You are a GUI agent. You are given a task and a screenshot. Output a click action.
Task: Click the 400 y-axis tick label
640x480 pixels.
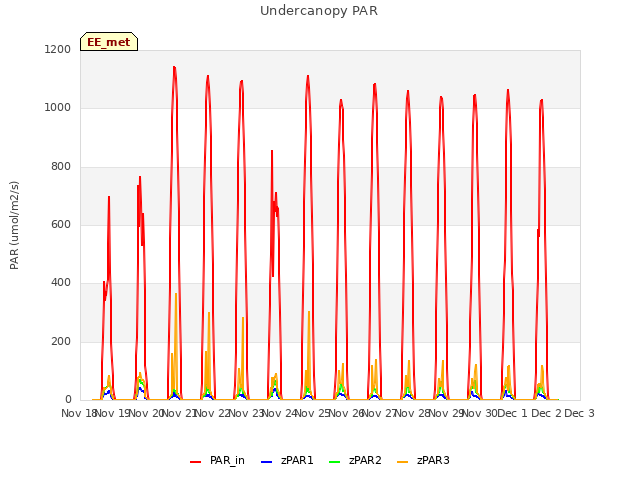click(61, 283)
